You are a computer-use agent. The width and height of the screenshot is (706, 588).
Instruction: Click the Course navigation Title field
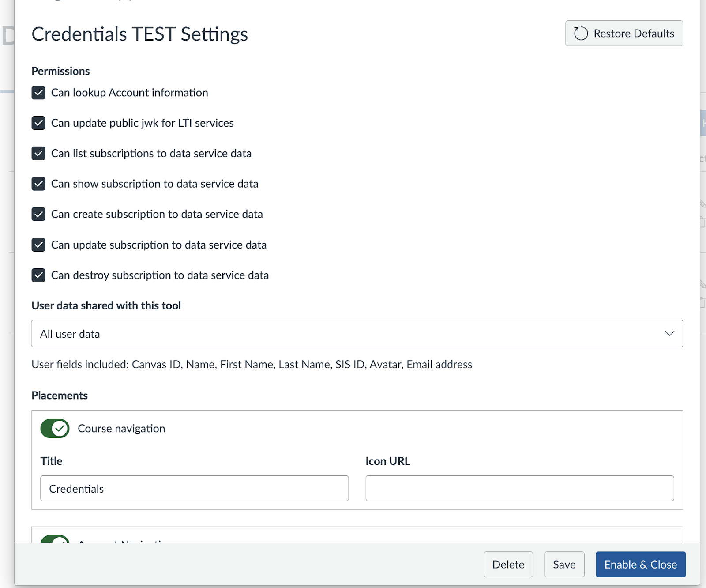tap(194, 488)
